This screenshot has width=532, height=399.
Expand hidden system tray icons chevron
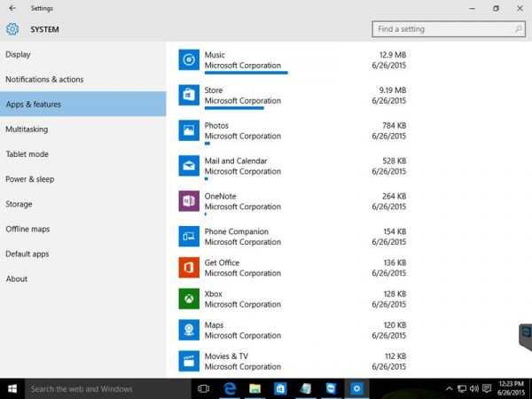click(450, 388)
